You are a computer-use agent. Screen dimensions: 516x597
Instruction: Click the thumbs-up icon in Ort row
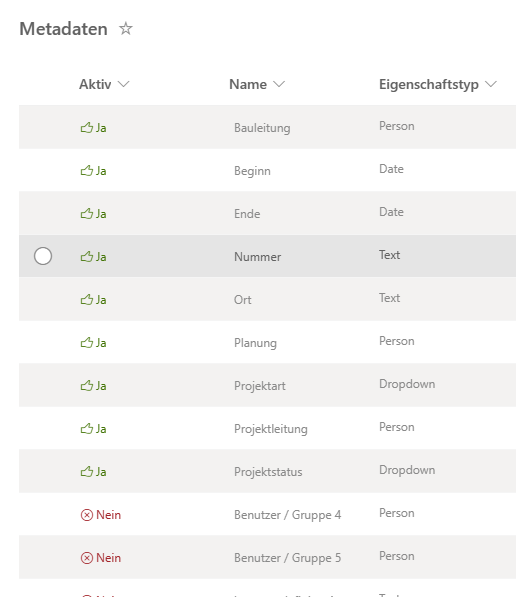pos(87,300)
